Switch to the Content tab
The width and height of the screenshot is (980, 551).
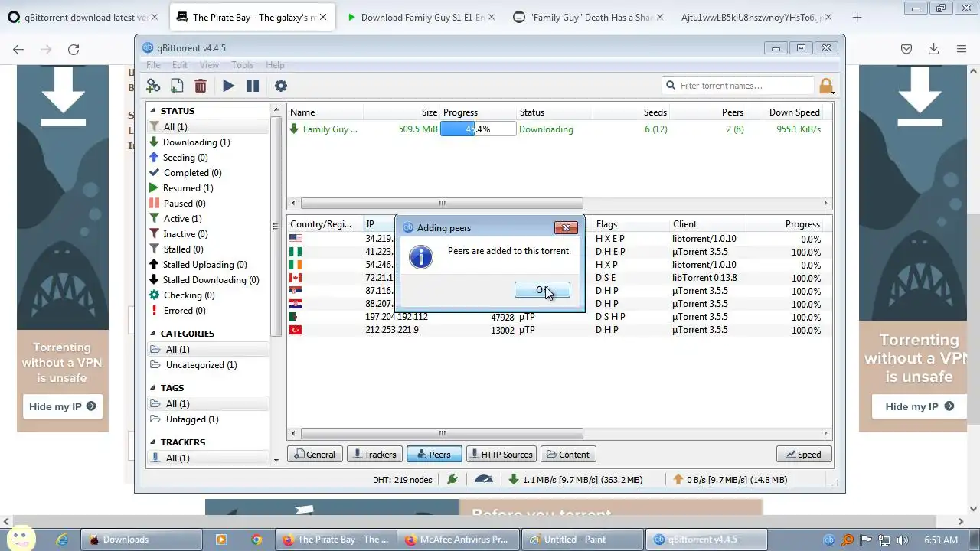567,455
